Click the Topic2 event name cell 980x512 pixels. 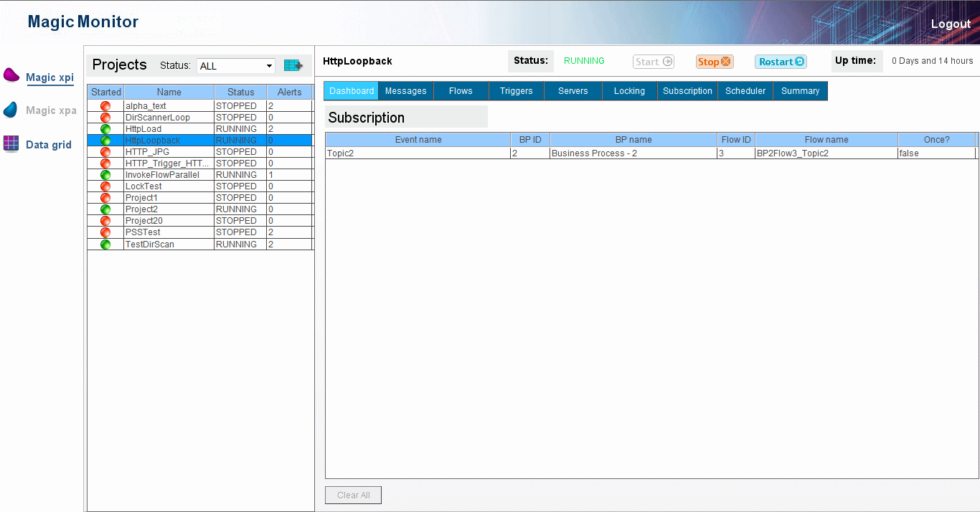point(418,153)
